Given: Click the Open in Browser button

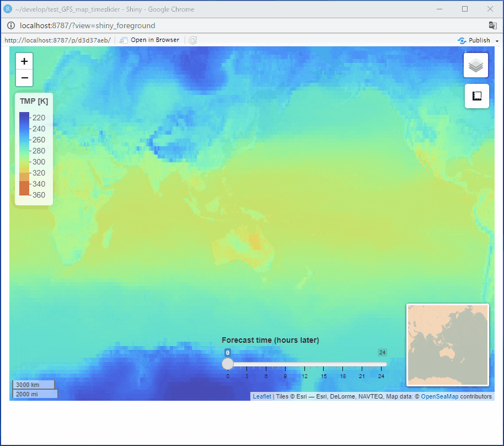Looking at the screenshot, I should [149, 40].
